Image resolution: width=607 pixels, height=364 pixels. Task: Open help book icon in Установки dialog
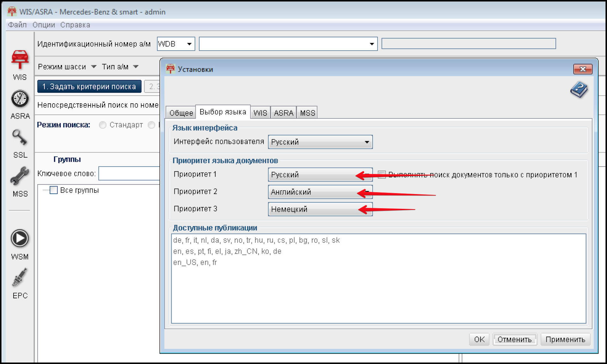[579, 90]
